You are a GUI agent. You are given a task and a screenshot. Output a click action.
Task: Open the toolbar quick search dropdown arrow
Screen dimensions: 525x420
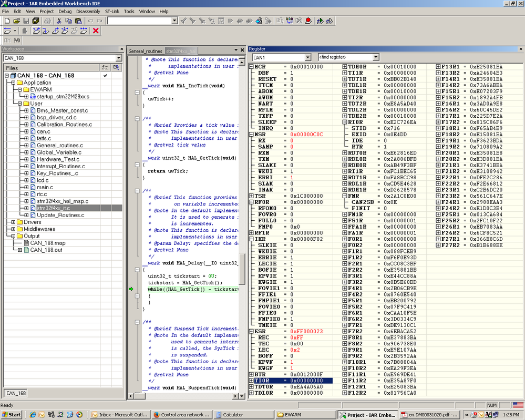point(174,21)
